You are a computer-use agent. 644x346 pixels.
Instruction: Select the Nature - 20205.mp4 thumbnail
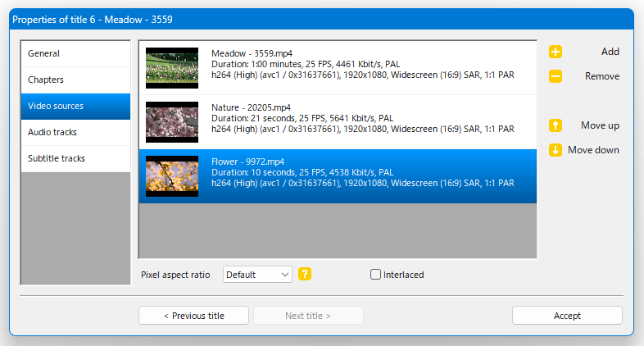click(x=172, y=122)
